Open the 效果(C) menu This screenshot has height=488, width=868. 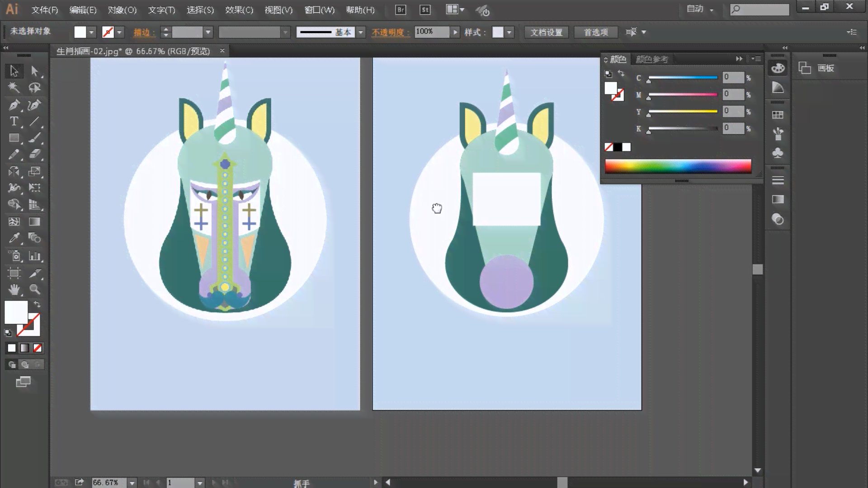coord(238,9)
